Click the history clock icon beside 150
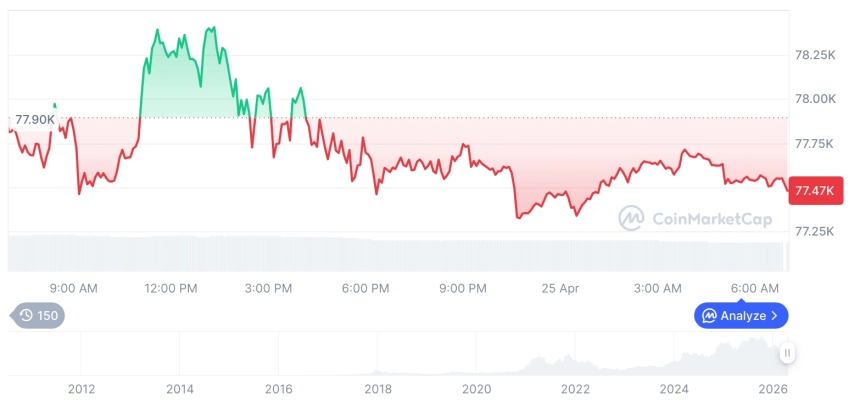860x401 pixels. pyautogui.click(x=27, y=316)
